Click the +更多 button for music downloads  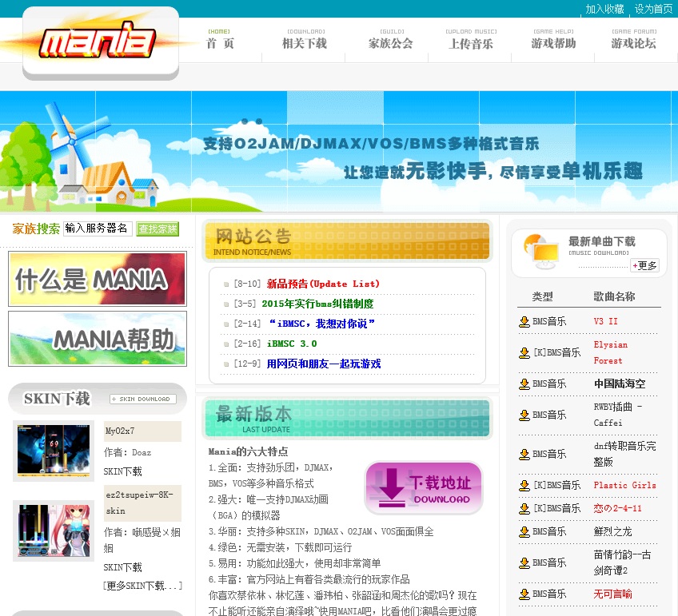644,266
